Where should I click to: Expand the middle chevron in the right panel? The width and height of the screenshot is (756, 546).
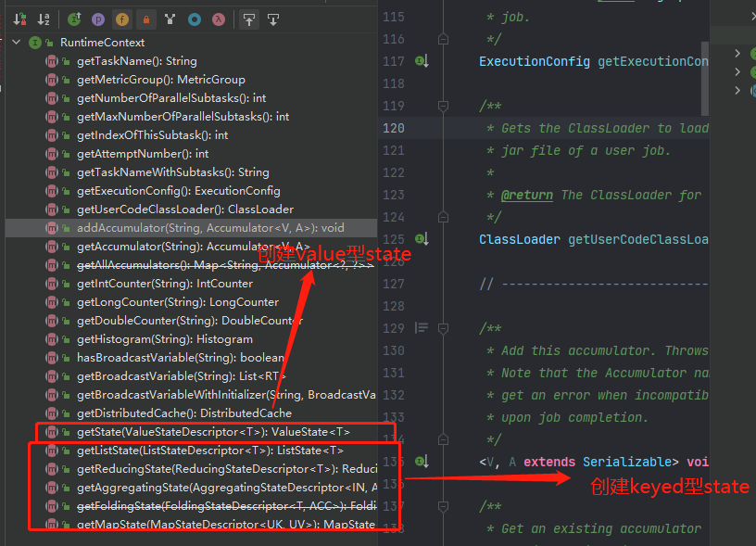(737, 72)
